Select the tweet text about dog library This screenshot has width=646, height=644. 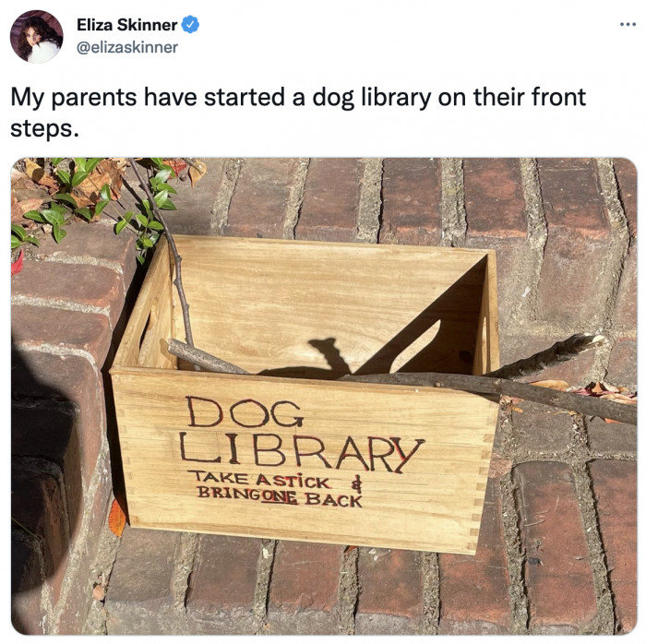coord(298,113)
